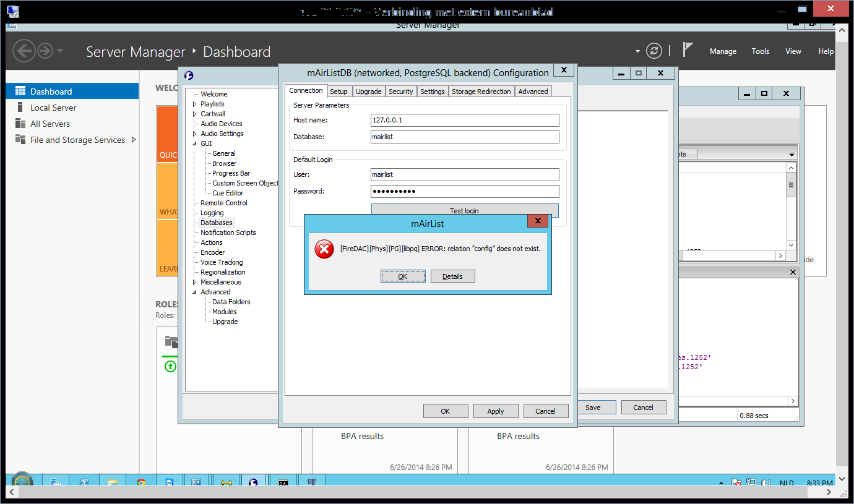Switch to the Setup tab

point(339,91)
